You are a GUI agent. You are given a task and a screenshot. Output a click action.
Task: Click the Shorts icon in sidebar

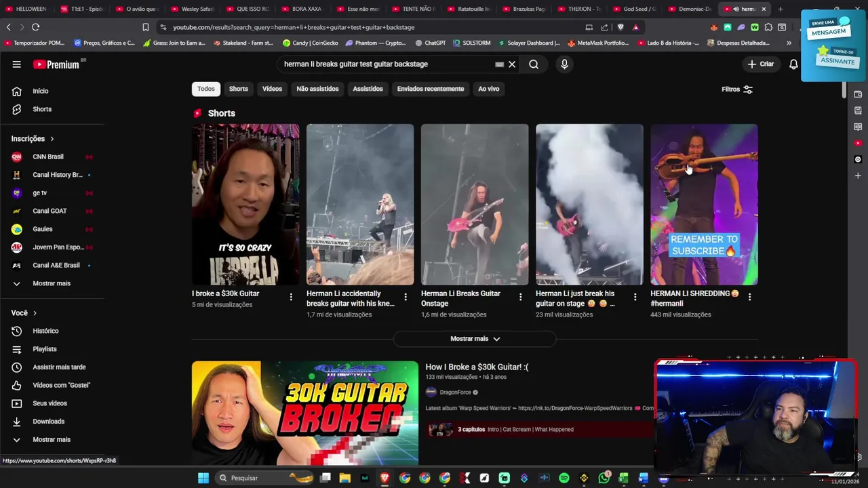(x=17, y=109)
